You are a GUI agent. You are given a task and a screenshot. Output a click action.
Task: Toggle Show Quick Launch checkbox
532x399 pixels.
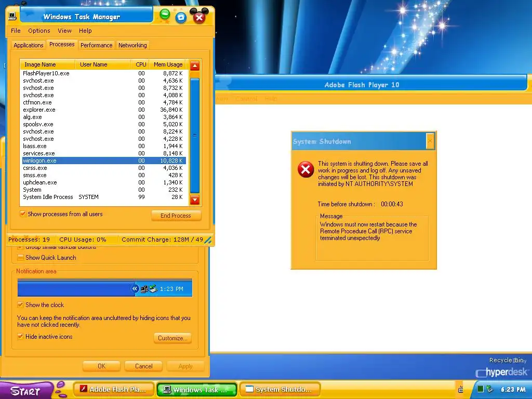20,258
